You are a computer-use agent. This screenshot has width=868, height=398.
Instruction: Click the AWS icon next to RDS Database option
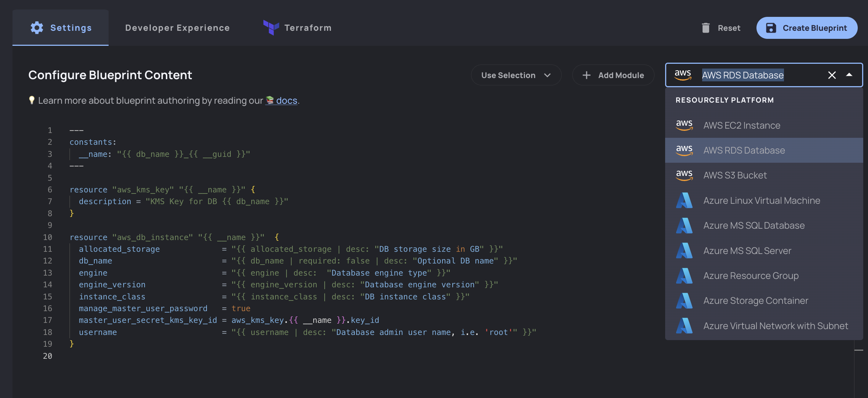click(684, 150)
